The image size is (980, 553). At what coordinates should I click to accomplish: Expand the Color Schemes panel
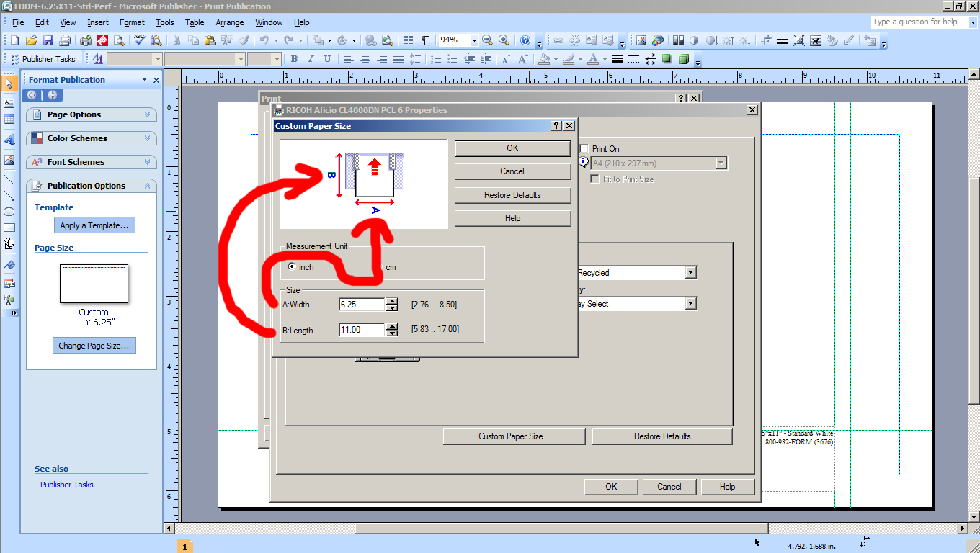[x=91, y=138]
